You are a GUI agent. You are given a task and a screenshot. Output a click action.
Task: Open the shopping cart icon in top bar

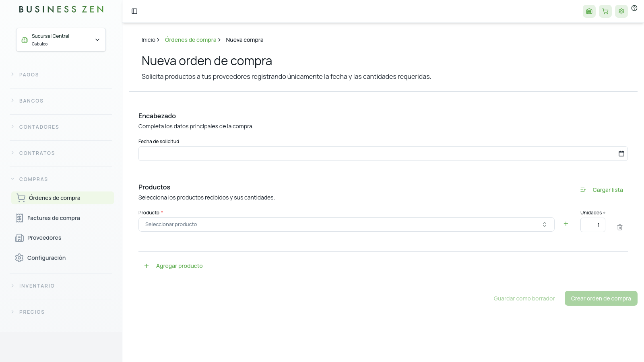(x=605, y=11)
